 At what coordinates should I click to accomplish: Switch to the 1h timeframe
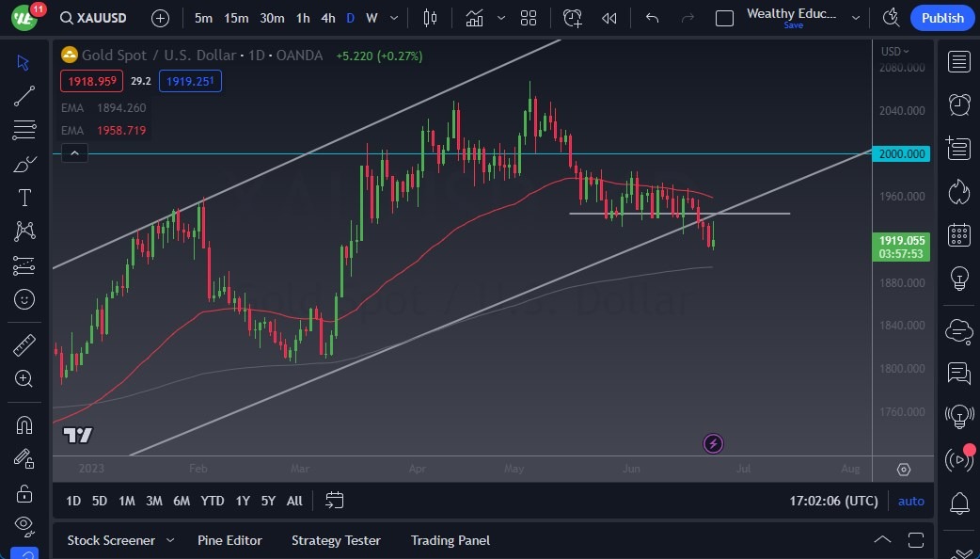[303, 18]
